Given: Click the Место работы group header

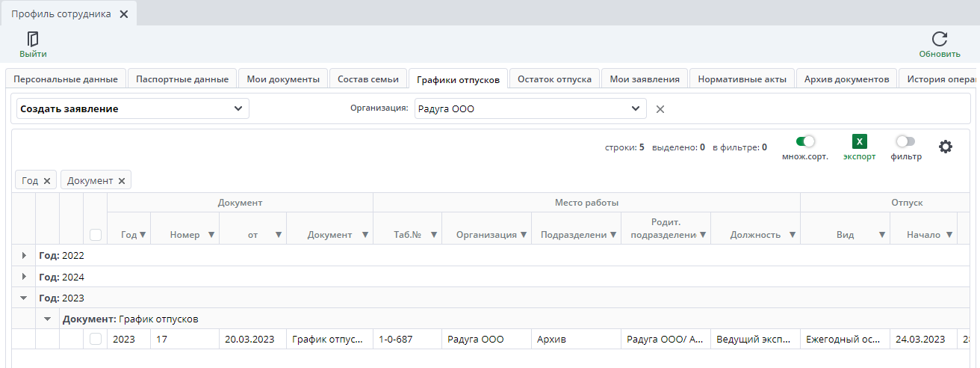Looking at the screenshot, I should click(586, 203).
